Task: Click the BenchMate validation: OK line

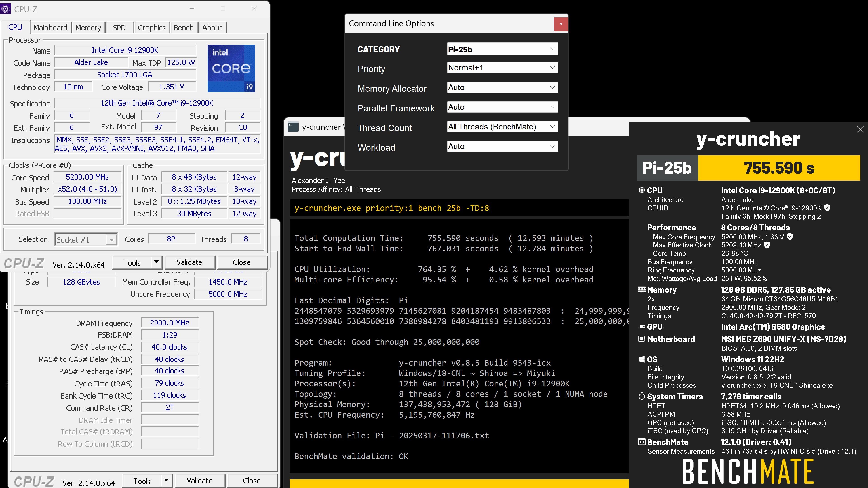Action: pyautogui.click(x=351, y=456)
